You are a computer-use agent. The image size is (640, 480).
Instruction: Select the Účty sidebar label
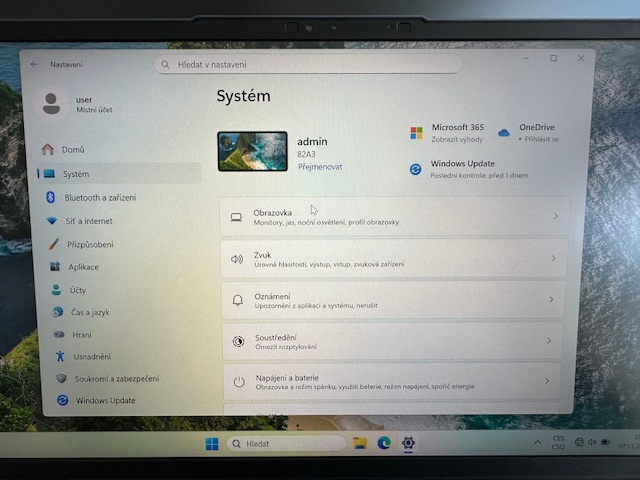(x=78, y=290)
